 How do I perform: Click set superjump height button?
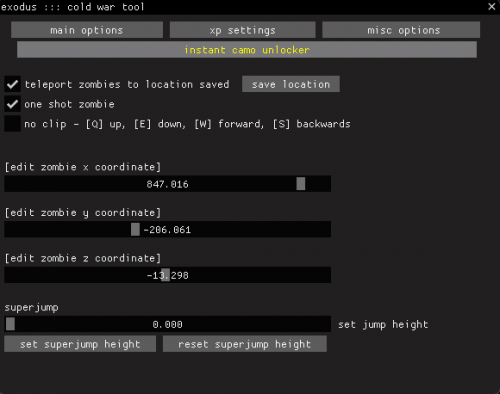tap(80, 344)
